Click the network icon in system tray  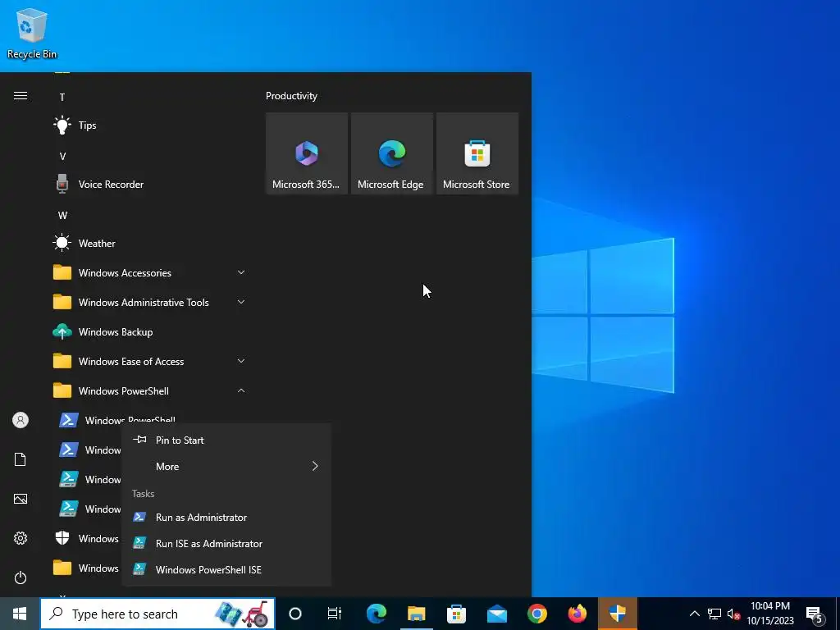[x=714, y=614]
